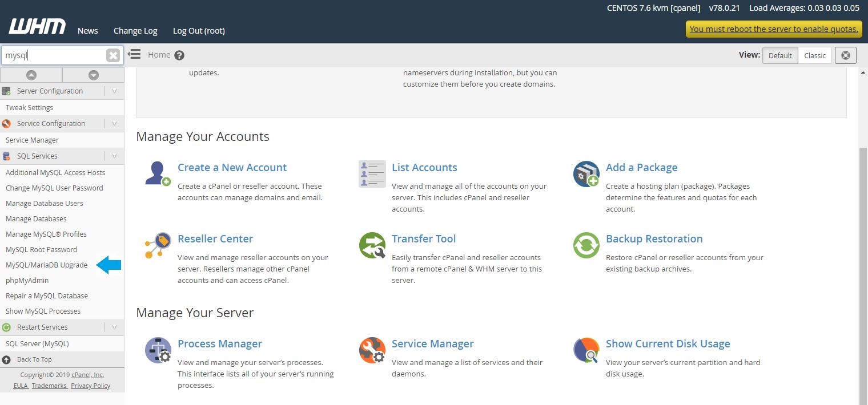Collapse the sidebar menu icon
Screen dimensions: 868x405
click(134, 54)
